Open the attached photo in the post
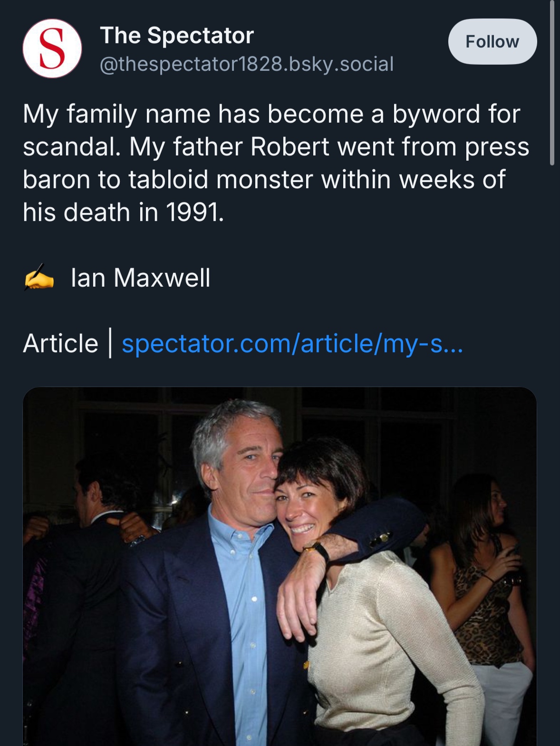Viewport: 560px width, 746px height. coord(280,566)
